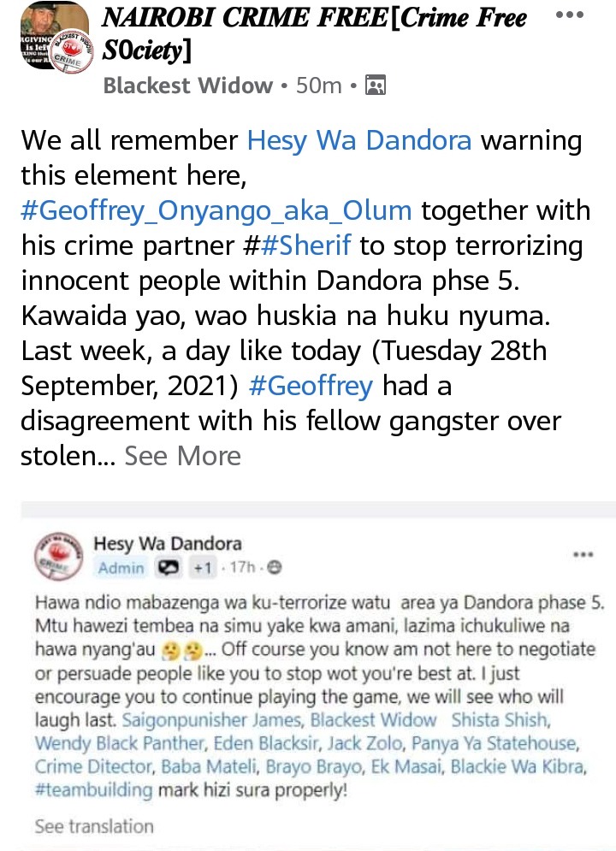Screen dimensions: 616x851
Task: Click the chat badge icon beside Admin
Action: click(x=168, y=568)
